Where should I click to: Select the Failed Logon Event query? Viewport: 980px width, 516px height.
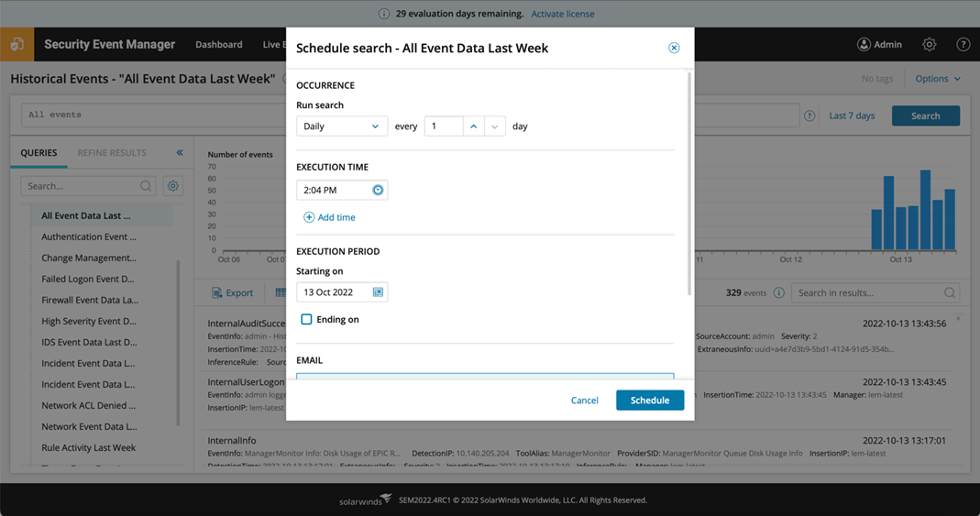click(x=88, y=280)
